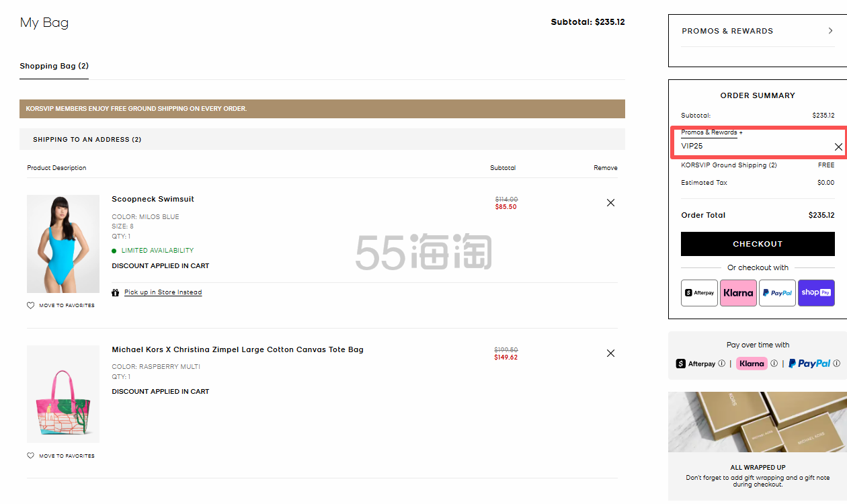Check out with Shop Pay button
The width and height of the screenshot is (847, 504).
pyautogui.click(x=816, y=293)
